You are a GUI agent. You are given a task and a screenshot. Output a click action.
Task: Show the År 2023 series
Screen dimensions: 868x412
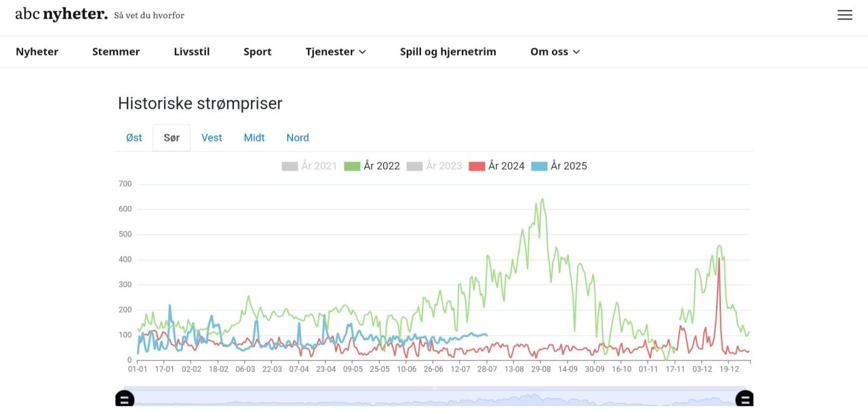434,166
